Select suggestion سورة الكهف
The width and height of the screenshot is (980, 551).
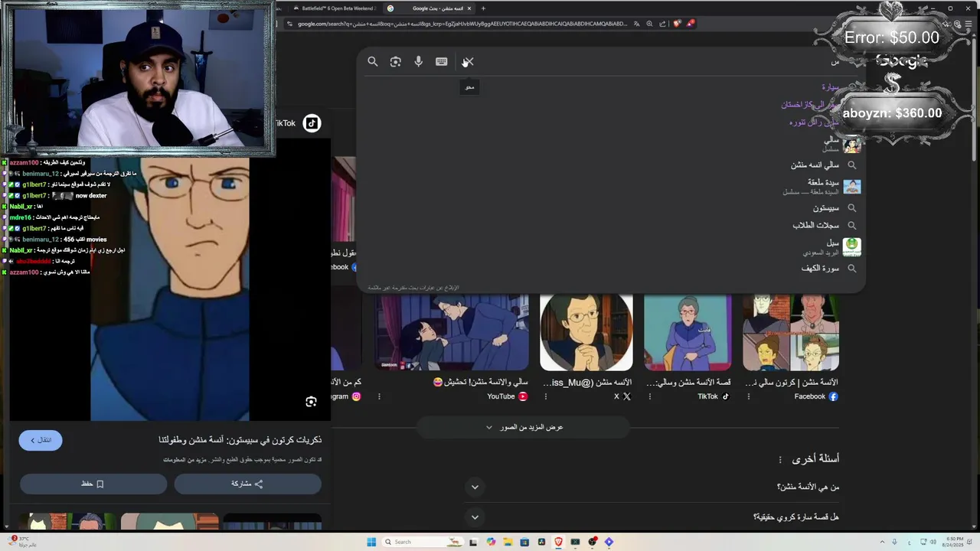pos(820,269)
